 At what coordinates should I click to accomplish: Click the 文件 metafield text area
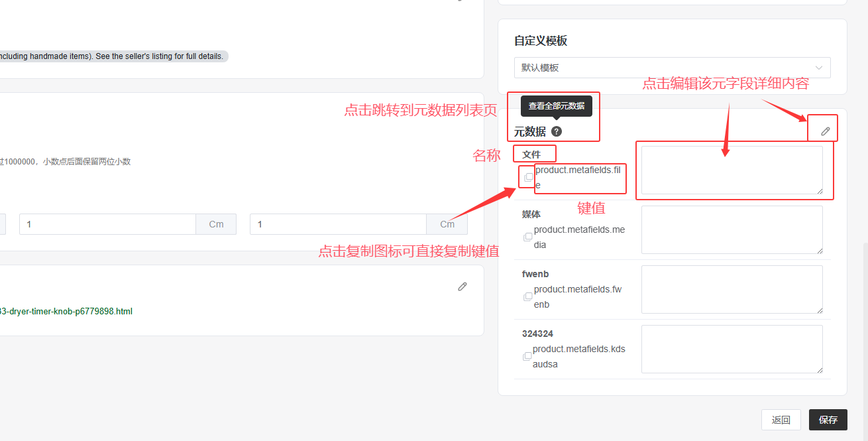[732, 170]
